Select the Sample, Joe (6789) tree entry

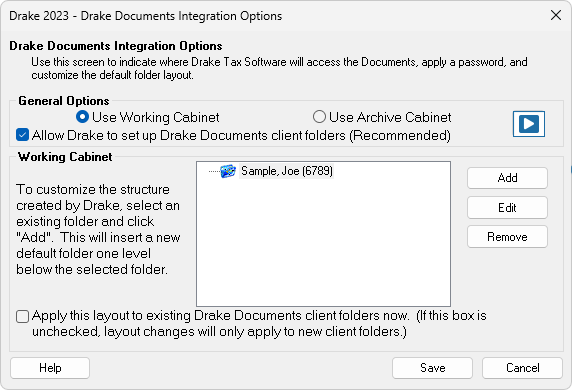point(287,171)
